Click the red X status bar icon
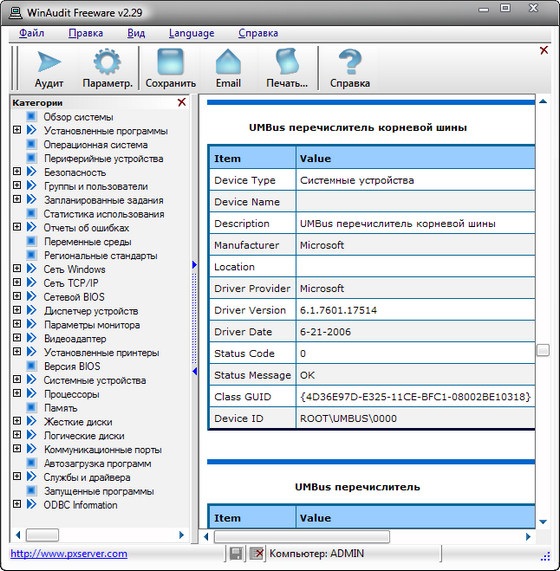The height and width of the screenshot is (571, 560). coord(257,554)
